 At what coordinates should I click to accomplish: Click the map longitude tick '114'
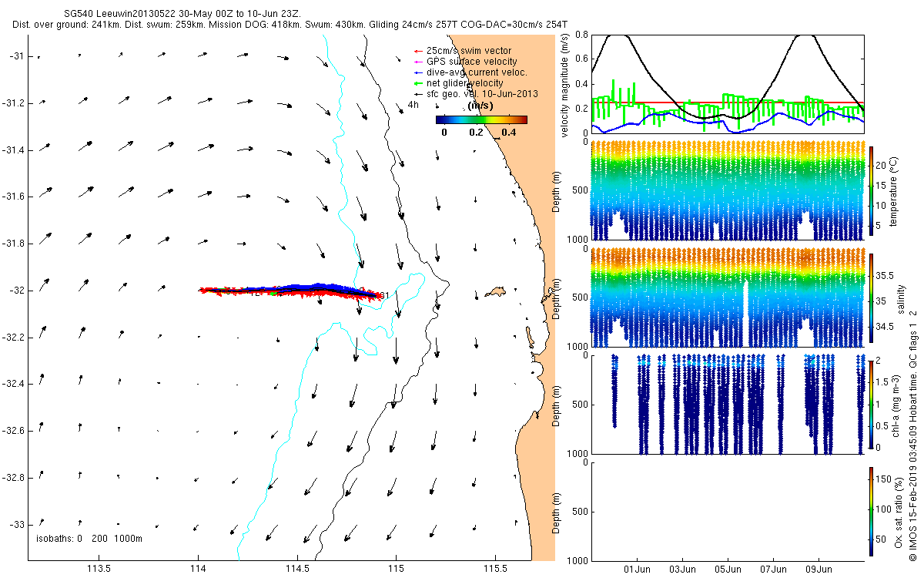coord(198,569)
